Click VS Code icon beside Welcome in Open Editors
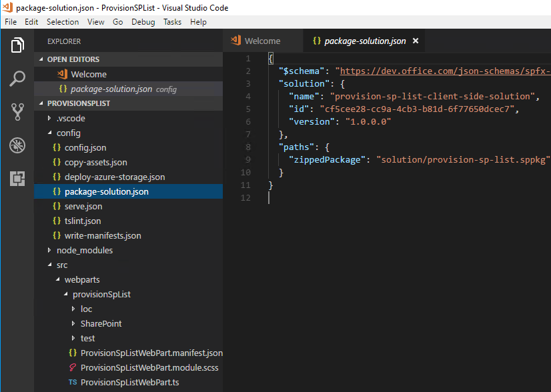The image size is (551, 392). pos(62,74)
